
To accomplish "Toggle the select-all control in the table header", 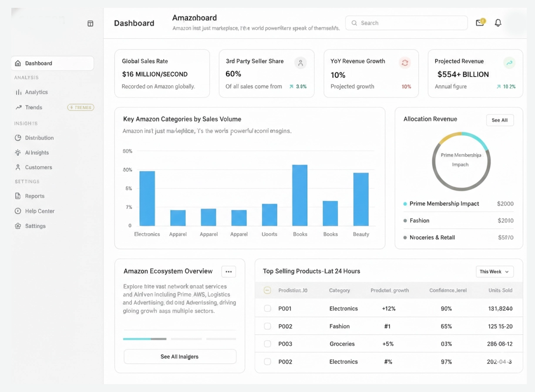I will pos(267,290).
